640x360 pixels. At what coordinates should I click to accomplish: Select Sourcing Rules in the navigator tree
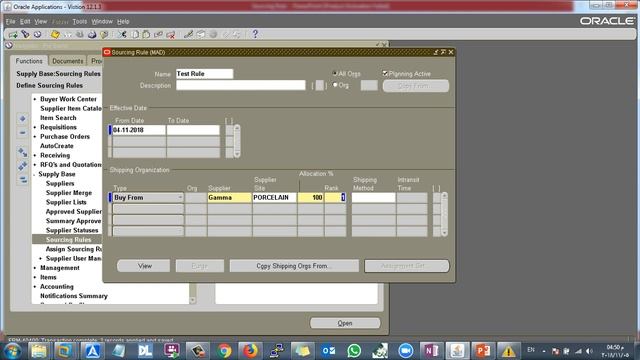point(68,240)
